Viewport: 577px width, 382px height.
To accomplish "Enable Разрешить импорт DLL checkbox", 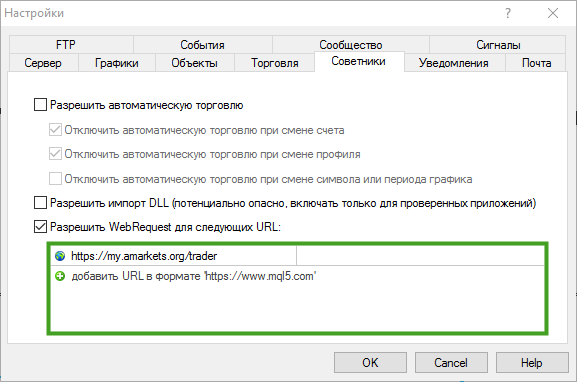I will coord(40,203).
